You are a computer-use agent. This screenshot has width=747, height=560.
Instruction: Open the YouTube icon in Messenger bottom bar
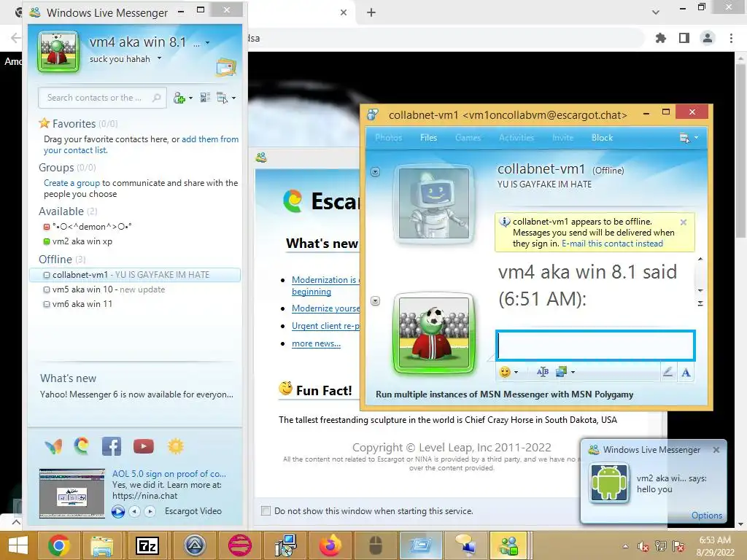[x=144, y=446]
